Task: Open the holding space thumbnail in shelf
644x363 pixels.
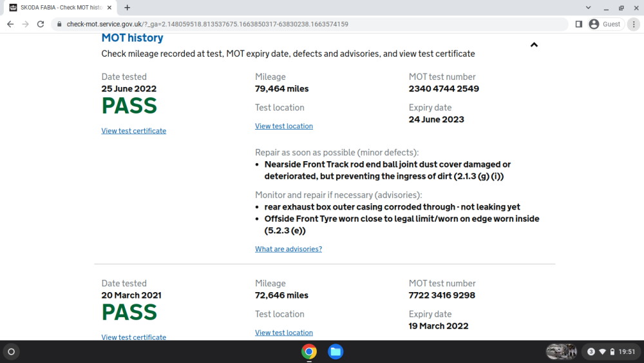Action: (x=562, y=352)
